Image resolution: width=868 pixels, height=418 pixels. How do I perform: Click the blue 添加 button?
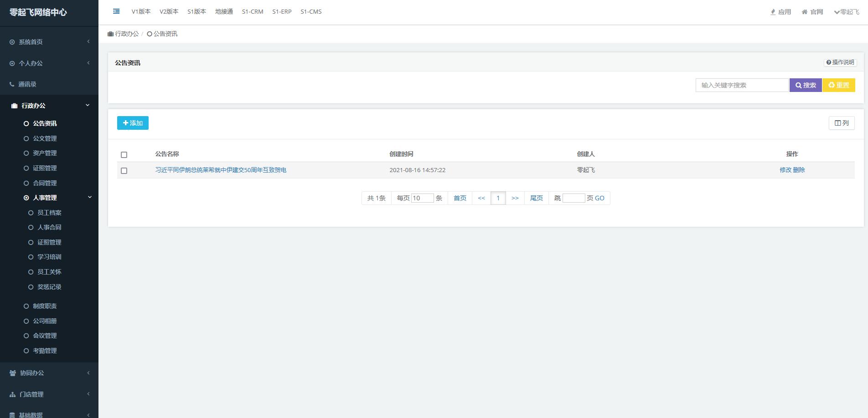coord(133,123)
